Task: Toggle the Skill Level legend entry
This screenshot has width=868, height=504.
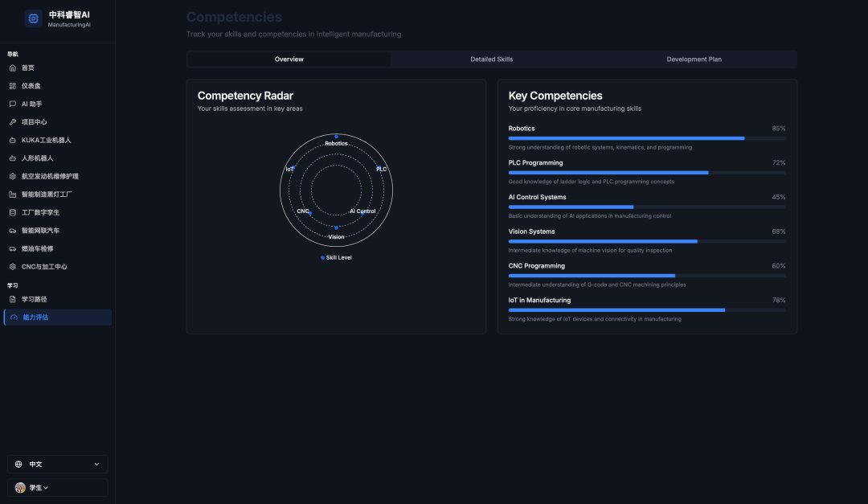Action: tap(336, 257)
